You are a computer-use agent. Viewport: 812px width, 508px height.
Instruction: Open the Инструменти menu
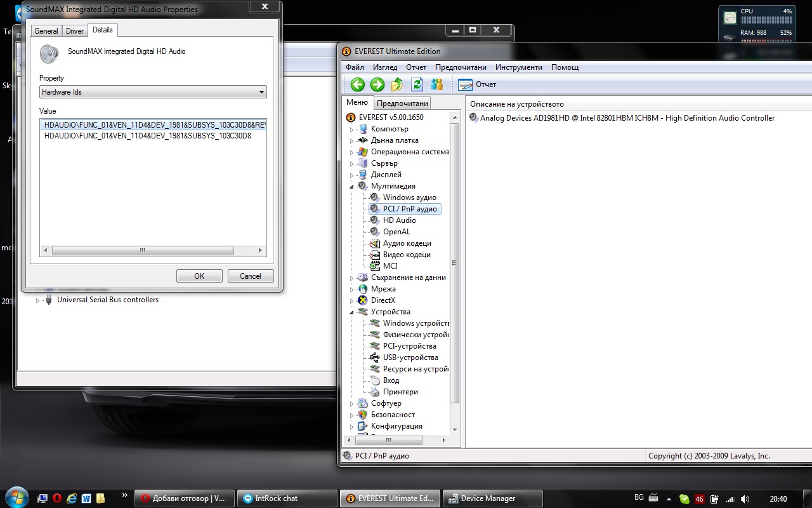tap(519, 67)
